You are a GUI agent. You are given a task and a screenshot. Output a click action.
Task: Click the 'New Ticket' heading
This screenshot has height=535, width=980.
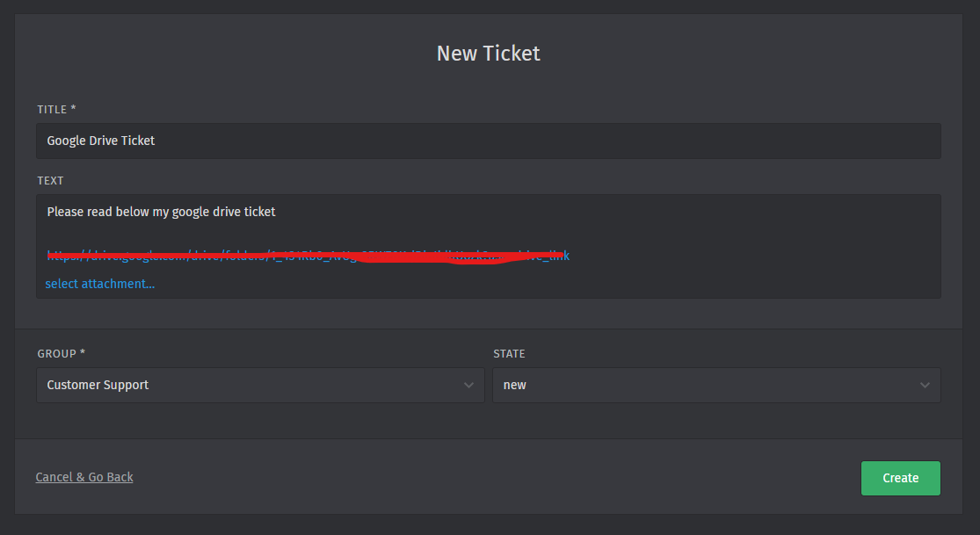[489, 54]
